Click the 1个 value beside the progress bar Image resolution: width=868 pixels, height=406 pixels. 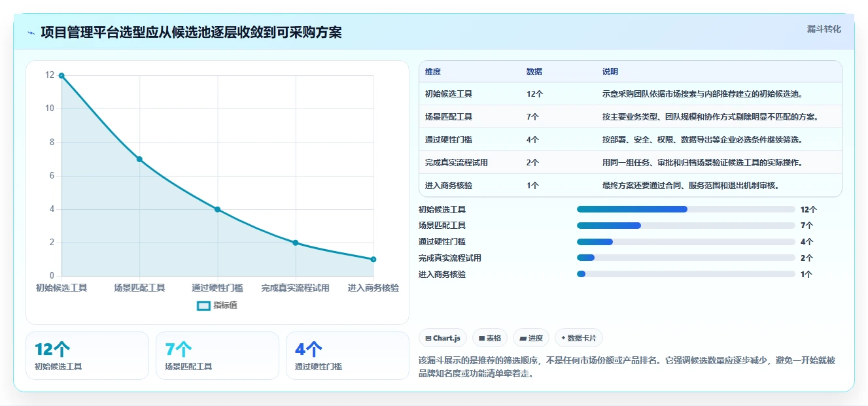807,275
